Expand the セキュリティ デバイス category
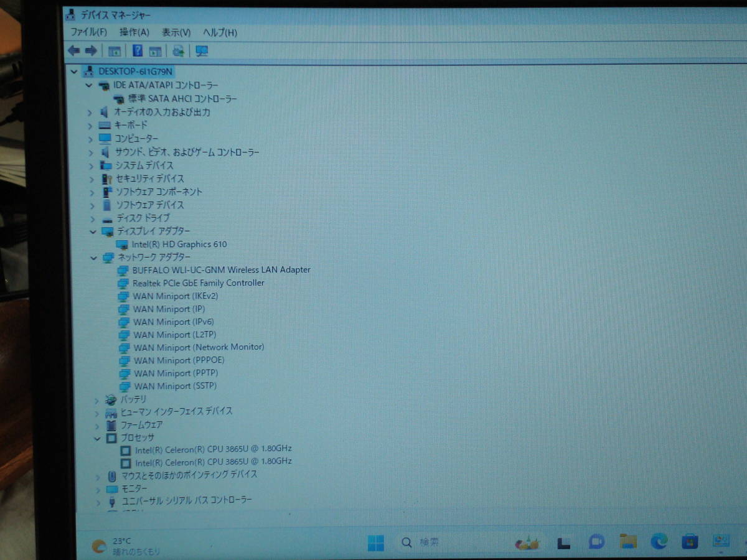The height and width of the screenshot is (560, 747). pyautogui.click(x=92, y=179)
